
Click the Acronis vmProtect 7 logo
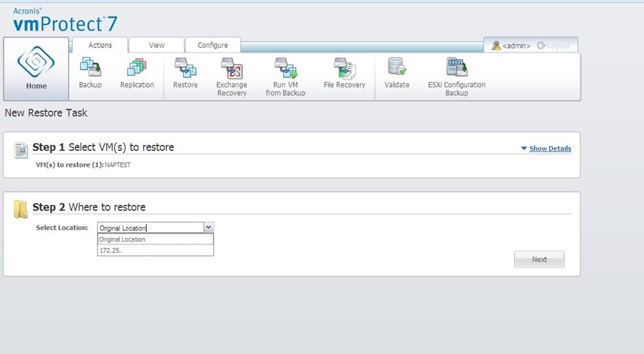[x=65, y=20]
